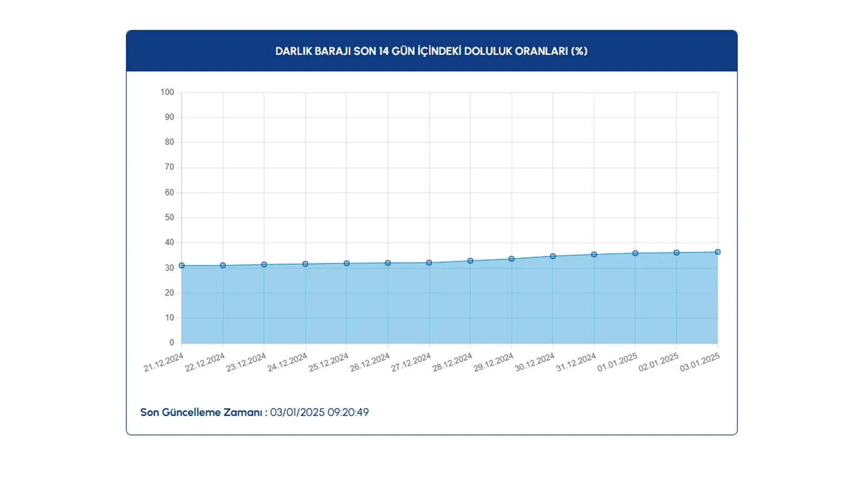The width and height of the screenshot is (868, 488).
Task: Click the data point for 21.12.2024
Action: click(x=182, y=266)
